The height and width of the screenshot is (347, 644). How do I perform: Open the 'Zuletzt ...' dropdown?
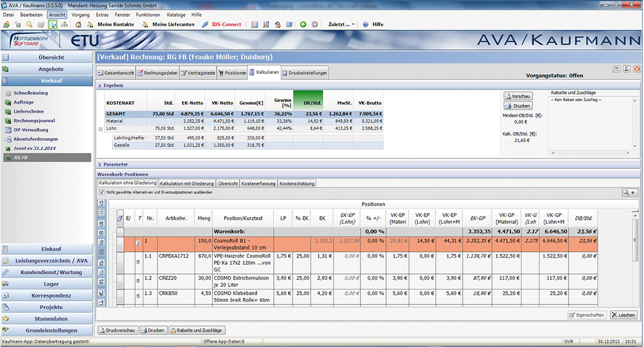342,25
